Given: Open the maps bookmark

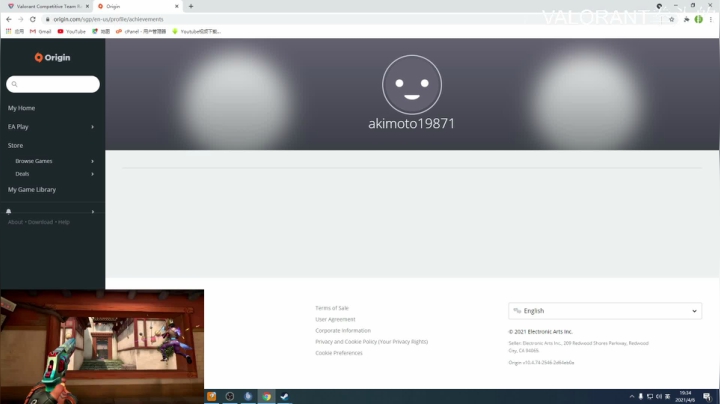Looking at the screenshot, I should tap(101, 31).
